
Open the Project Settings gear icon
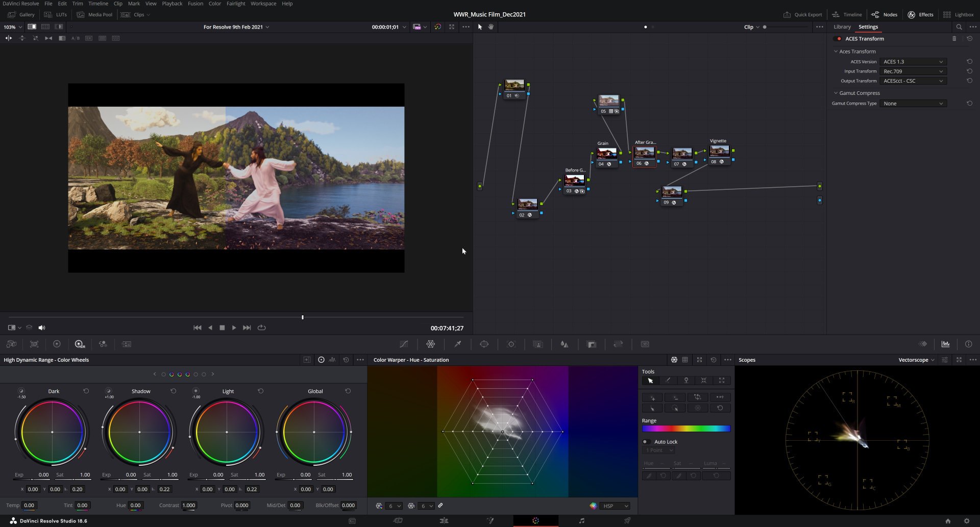click(966, 521)
